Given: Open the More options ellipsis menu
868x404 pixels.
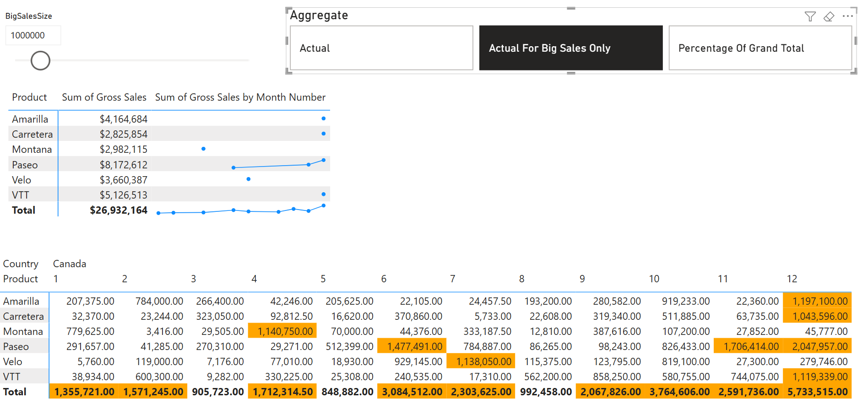Looking at the screenshot, I should point(847,16).
